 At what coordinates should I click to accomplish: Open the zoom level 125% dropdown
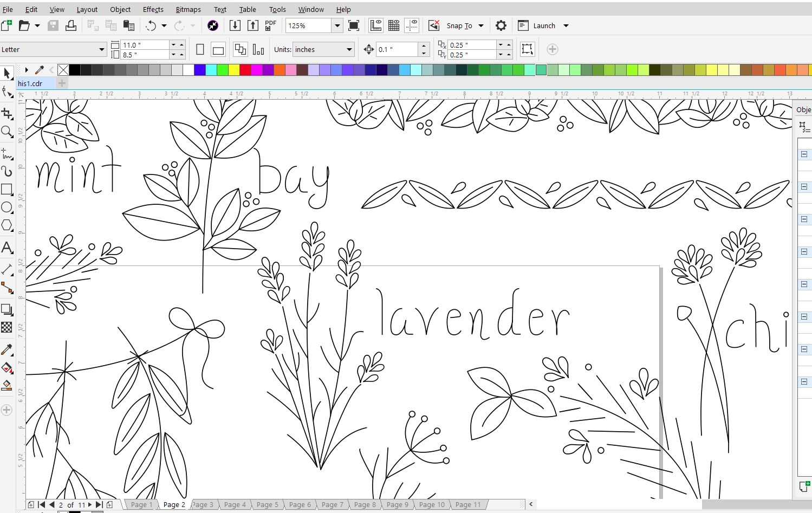point(337,25)
